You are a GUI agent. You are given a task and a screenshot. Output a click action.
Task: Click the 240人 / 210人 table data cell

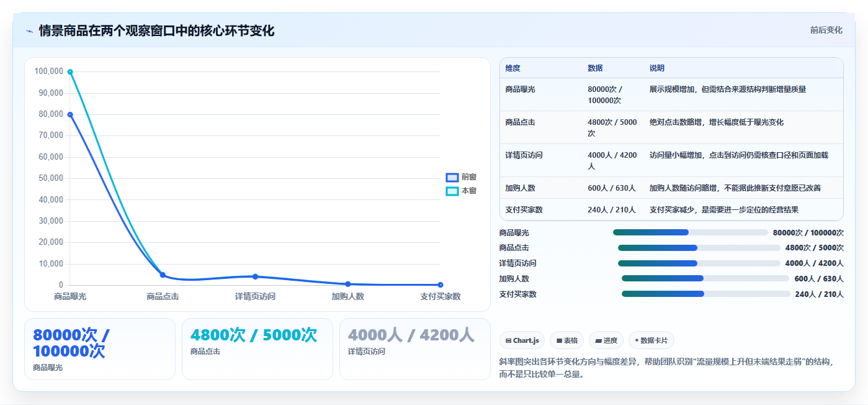click(x=612, y=210)
